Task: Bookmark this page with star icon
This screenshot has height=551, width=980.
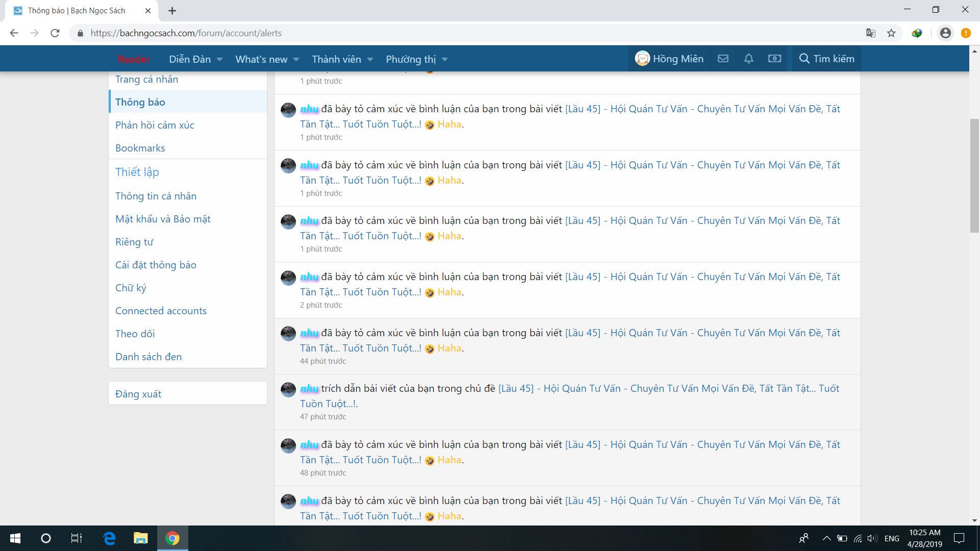Action: [x=891, y=33]
